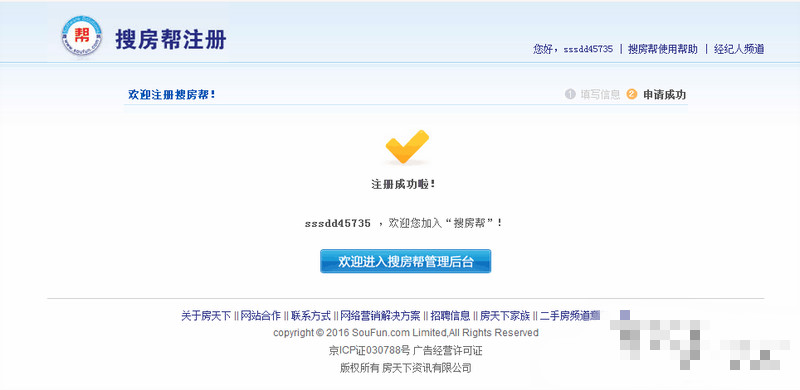Select 申请成功 step label
This screenshot has width=800, height=390.
(665, 94)
